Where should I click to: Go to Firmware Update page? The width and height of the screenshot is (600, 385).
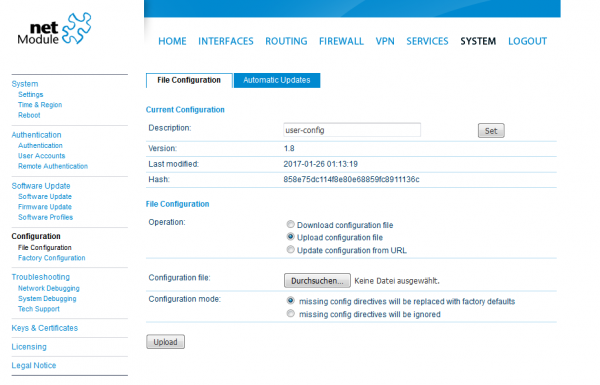(45, 207)
